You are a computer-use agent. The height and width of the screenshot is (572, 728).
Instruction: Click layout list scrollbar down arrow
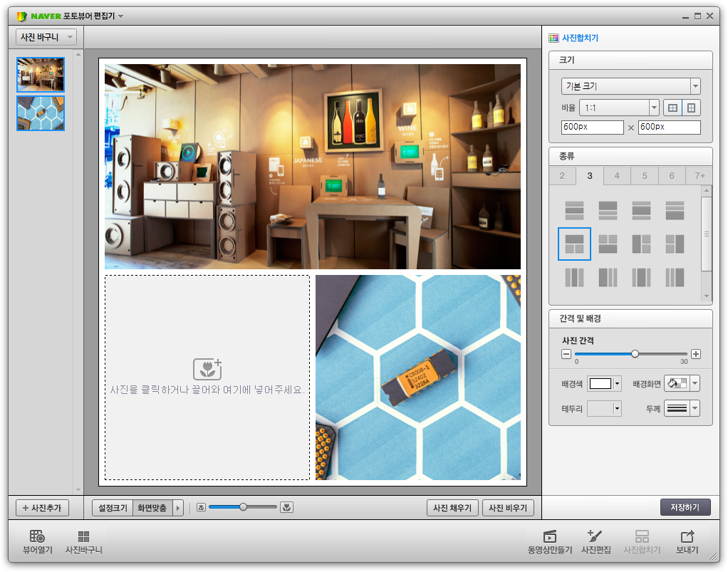point(706,296)
